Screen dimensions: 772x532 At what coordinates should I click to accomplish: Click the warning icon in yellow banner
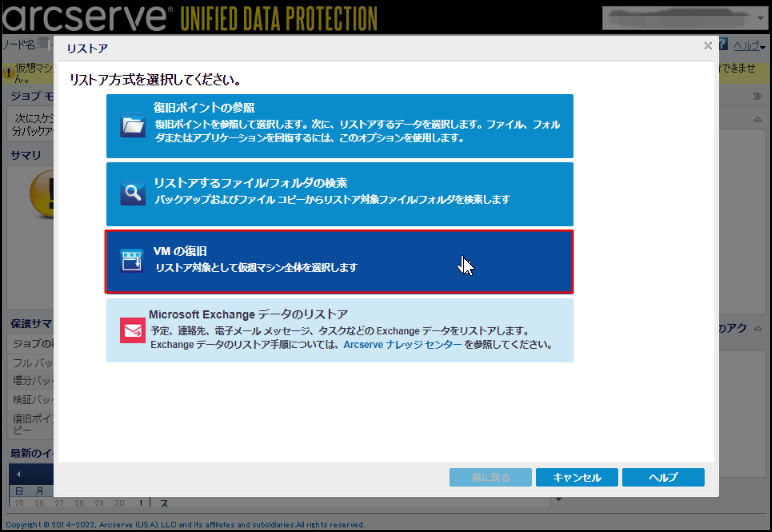point(8,73)
